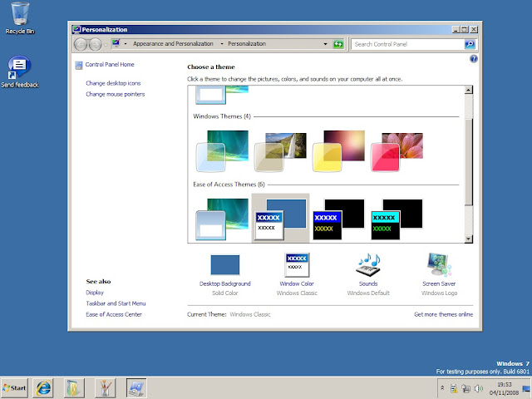Click the volume speaker tray icon
Viewport: 532px width, 399px height.
479,388
